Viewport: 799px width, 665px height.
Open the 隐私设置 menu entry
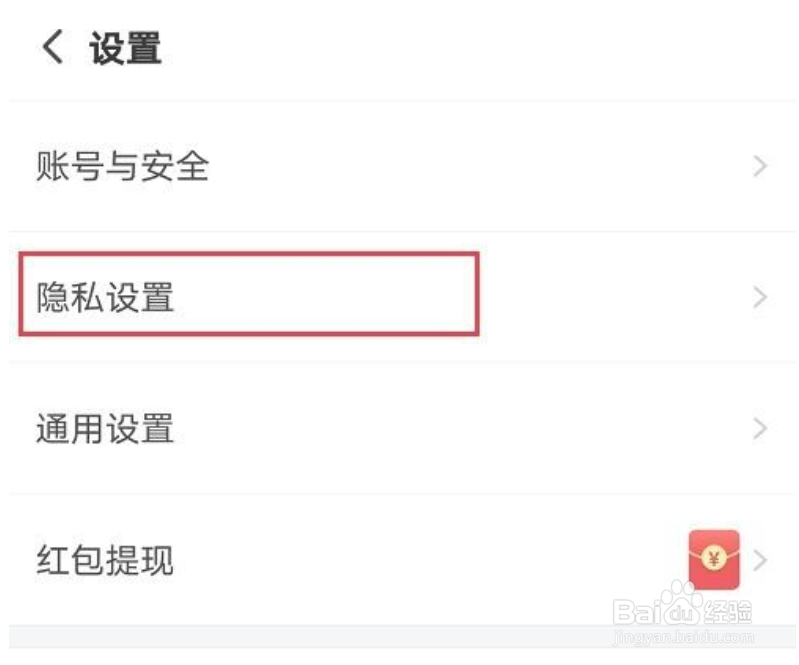(105, 298)
